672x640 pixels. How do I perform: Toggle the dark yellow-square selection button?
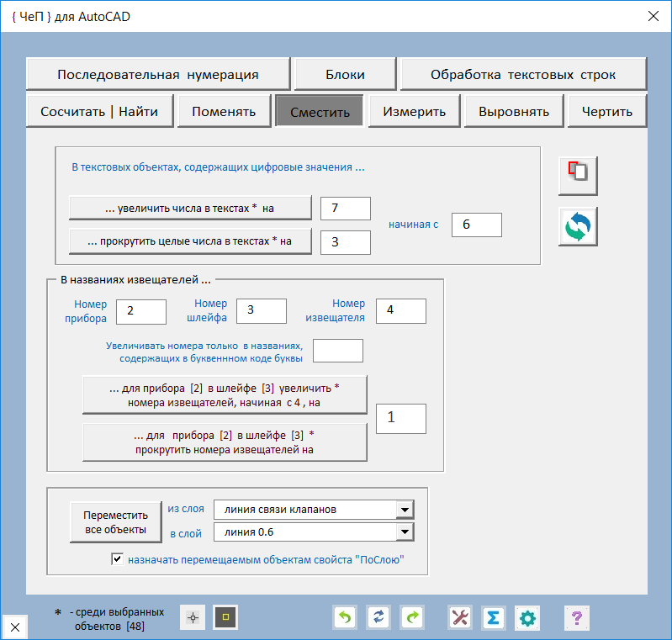click(x=225, y=618)
